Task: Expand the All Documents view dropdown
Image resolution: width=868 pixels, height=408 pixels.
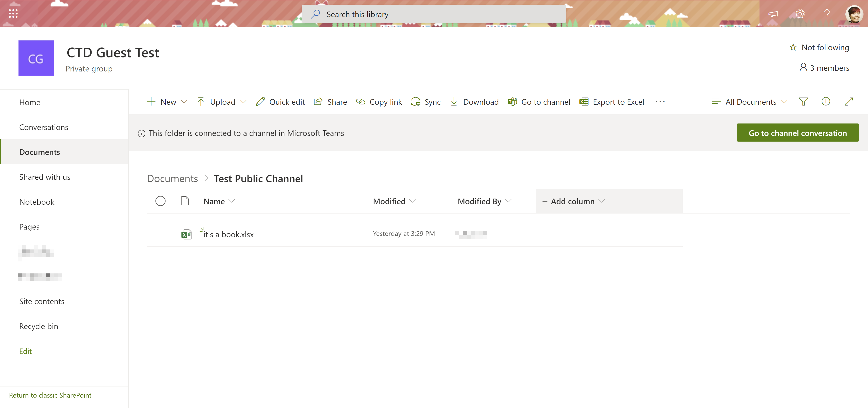Action: click(784, 102)
